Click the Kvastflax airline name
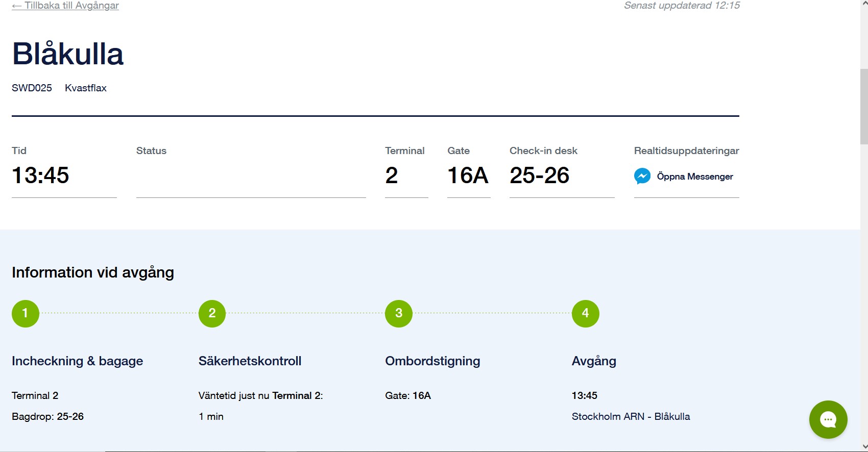The width and height of the screenshot is (868, 452). pyautogui.click(x=86, y=88)
